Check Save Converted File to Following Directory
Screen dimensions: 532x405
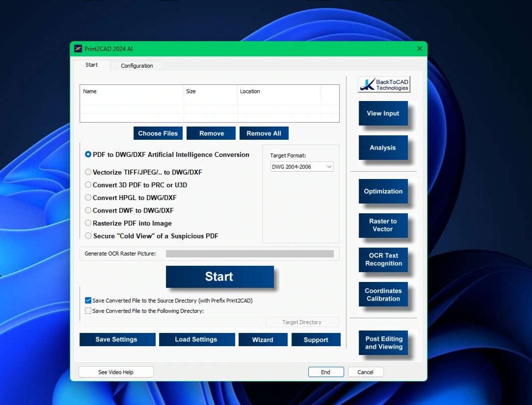pyautogui.click(x=88, y=310)
